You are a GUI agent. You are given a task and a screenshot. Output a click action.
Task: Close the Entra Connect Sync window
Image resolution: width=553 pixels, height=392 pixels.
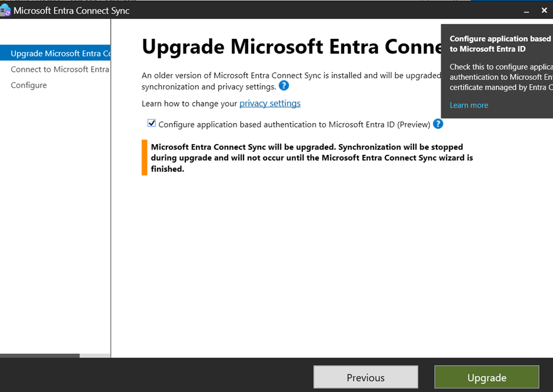click(544, 11)
